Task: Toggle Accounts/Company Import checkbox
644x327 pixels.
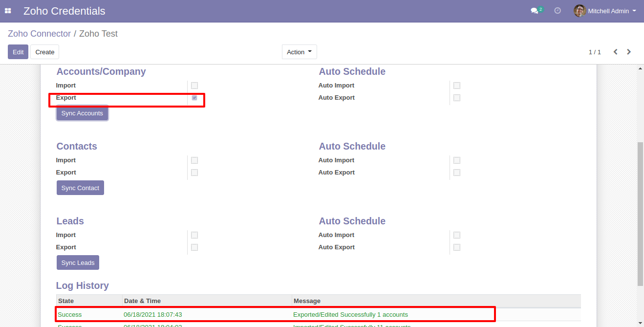Action: point(194,86)
